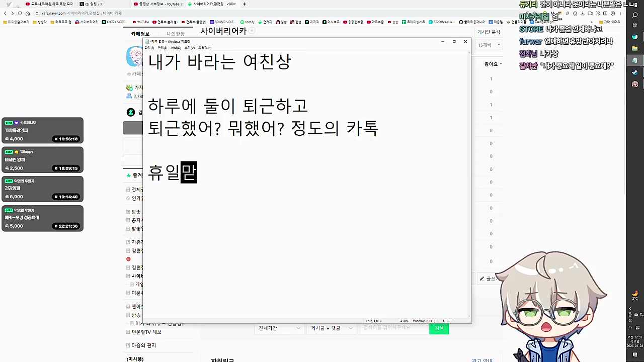The image size is (644, 362).
Task: Open the browser three-dot menu
Action: tap(620, 13)
